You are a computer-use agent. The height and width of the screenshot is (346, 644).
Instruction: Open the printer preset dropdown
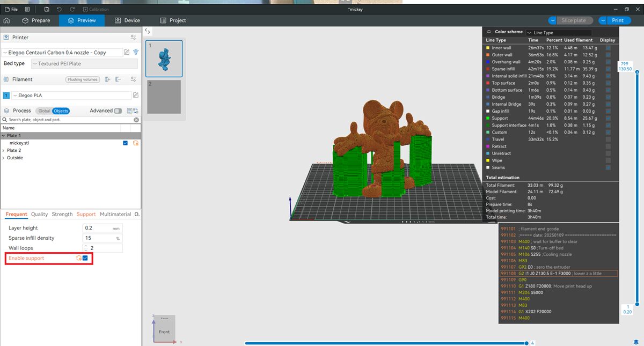(62, 52)
